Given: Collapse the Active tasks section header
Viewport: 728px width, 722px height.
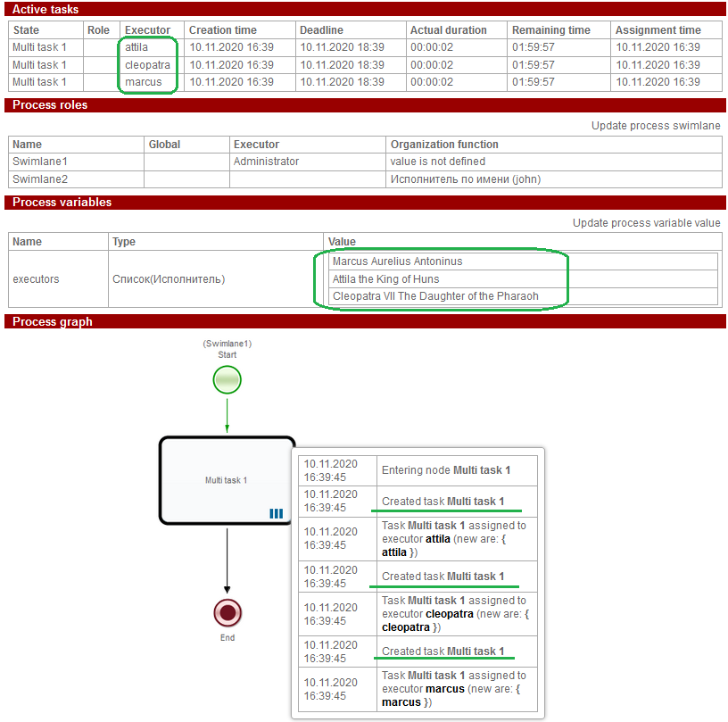Looking at the screenshot, I should [x=45, y=10].
